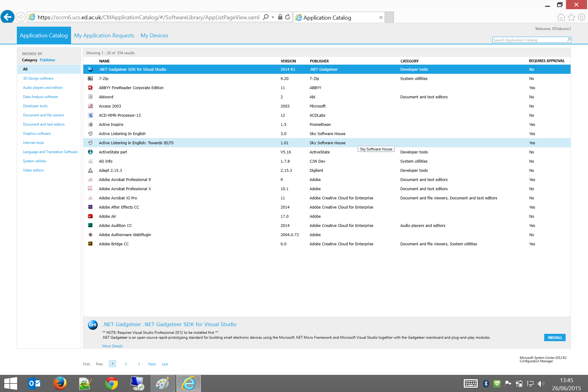Click the search icon in Application Catalog search box

click(569, 40)
